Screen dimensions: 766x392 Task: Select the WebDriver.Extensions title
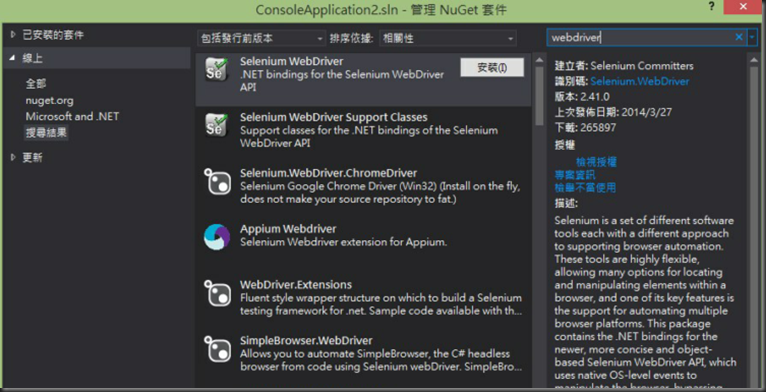pos(296,284)
